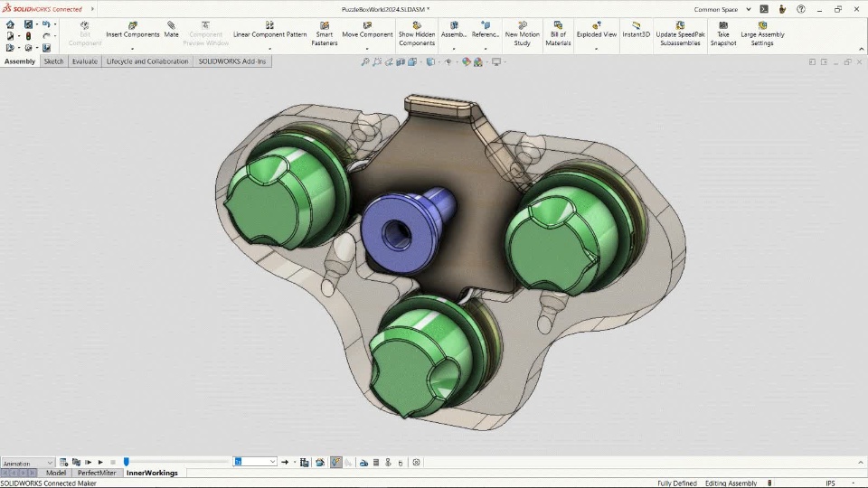The image size is (868, 488).
Task: Open the Animation study type dropdown
Action: click(28, 463)
